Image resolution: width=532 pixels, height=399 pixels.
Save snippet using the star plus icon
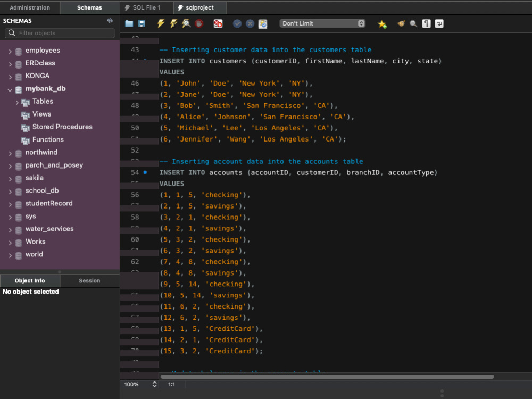tap(382, 24)
